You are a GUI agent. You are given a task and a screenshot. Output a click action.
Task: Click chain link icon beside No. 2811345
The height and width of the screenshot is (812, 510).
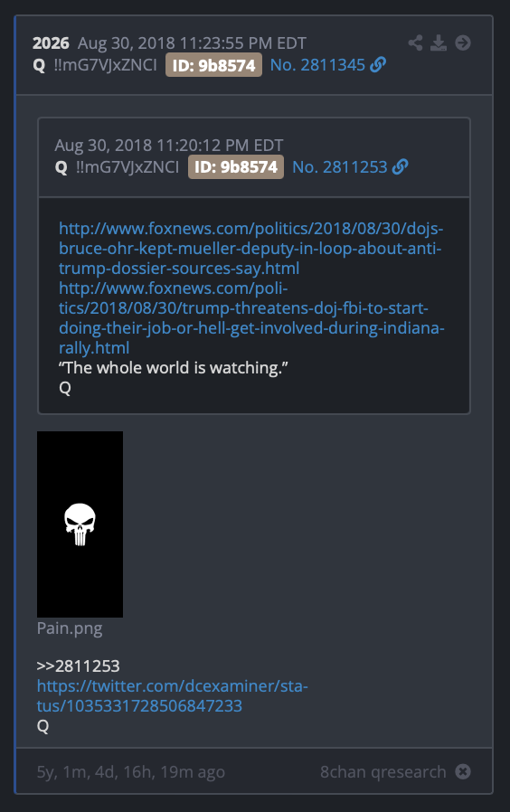[x=379, y=65]
